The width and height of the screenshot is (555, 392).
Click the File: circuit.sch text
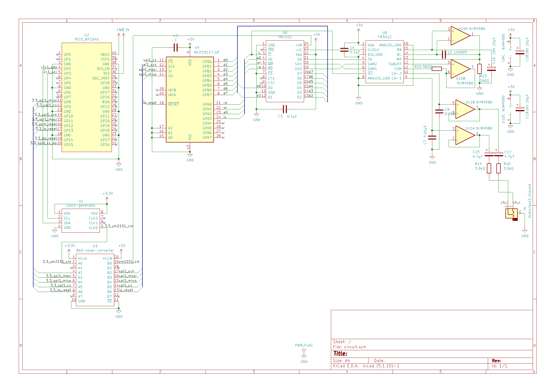tap(349, 347)
